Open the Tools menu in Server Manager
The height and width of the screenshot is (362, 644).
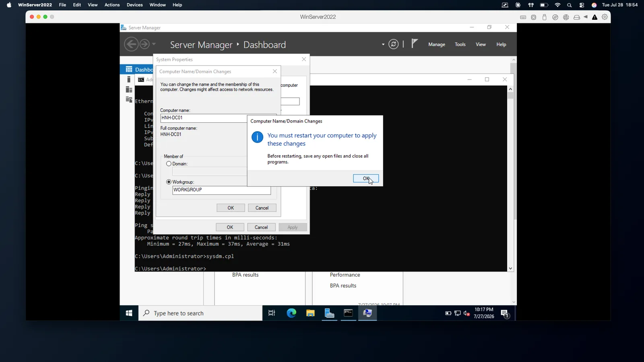pyautogui.click(x=460, y=44)
